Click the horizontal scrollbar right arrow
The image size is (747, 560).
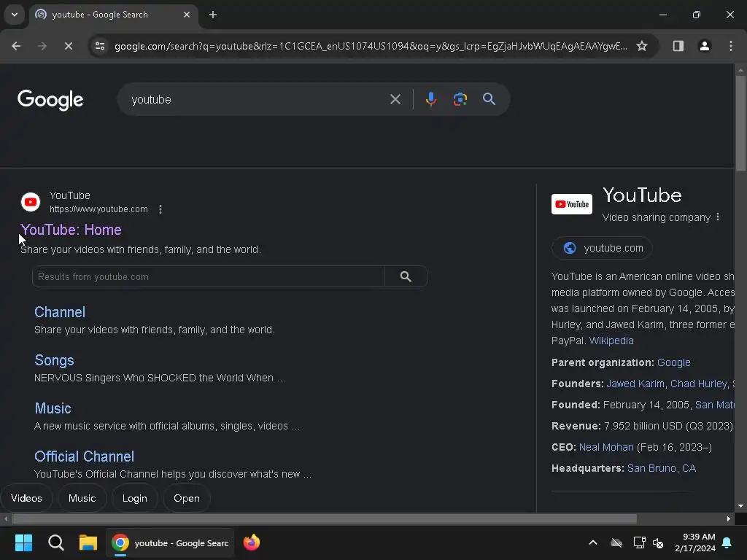pos(729,519)
